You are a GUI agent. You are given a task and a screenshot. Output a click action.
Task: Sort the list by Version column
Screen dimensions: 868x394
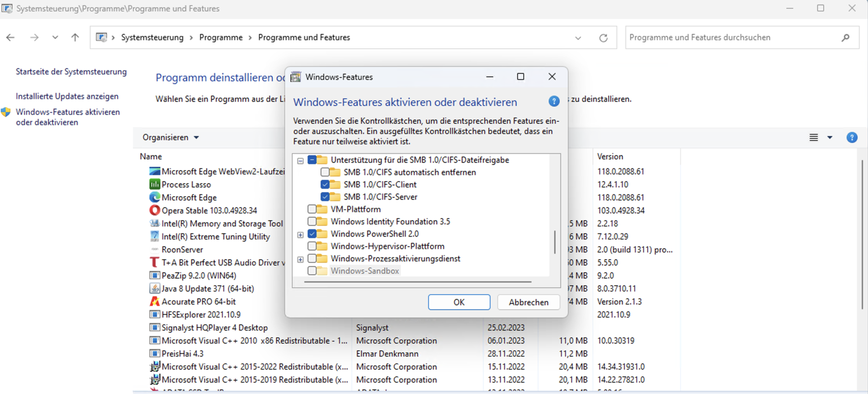[610, 157]
